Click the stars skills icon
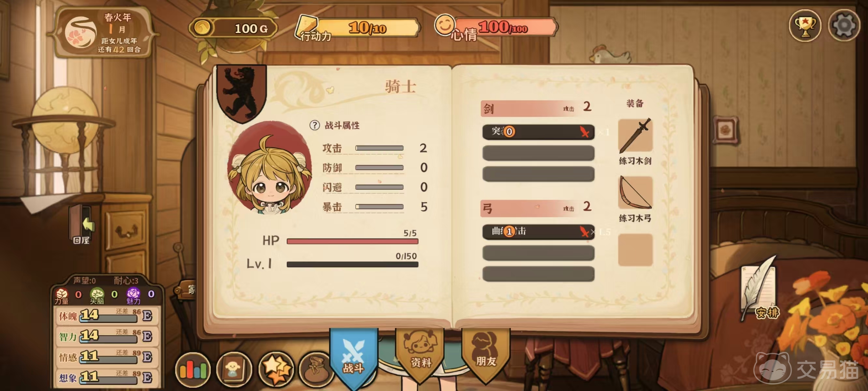The height and width of the screenshot is (391, 868). (x=276, y=369)
